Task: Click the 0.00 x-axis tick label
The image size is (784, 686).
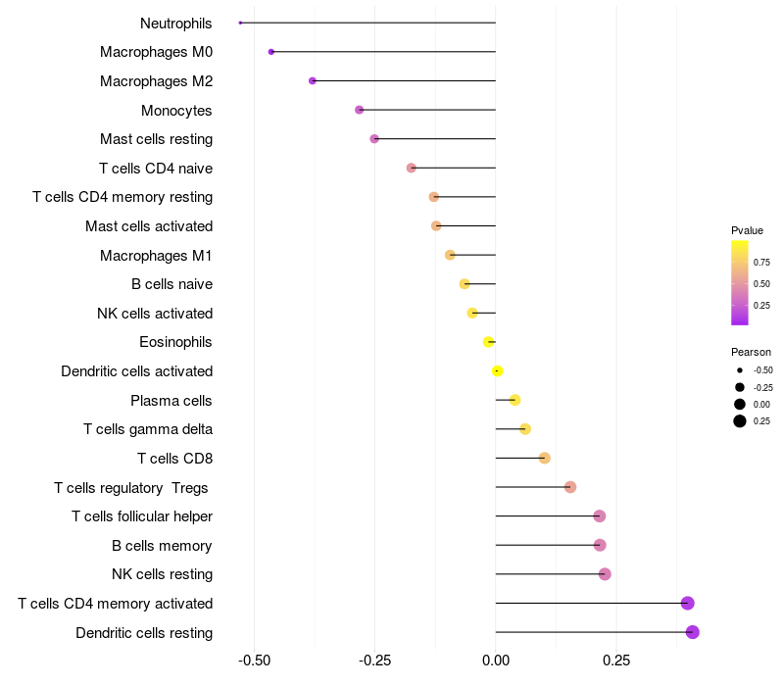Action: 496,661
